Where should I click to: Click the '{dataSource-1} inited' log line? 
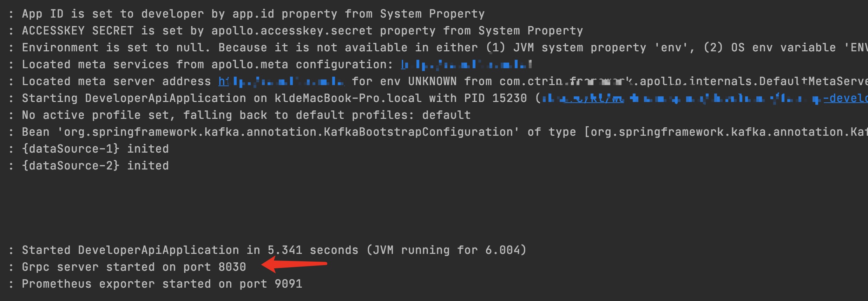click(x=95, y=149)
